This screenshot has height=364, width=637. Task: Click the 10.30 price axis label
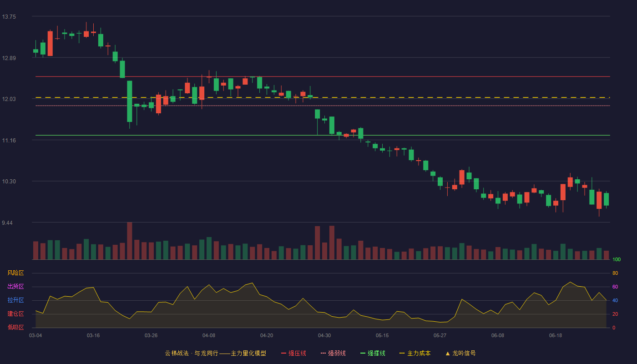9,182
